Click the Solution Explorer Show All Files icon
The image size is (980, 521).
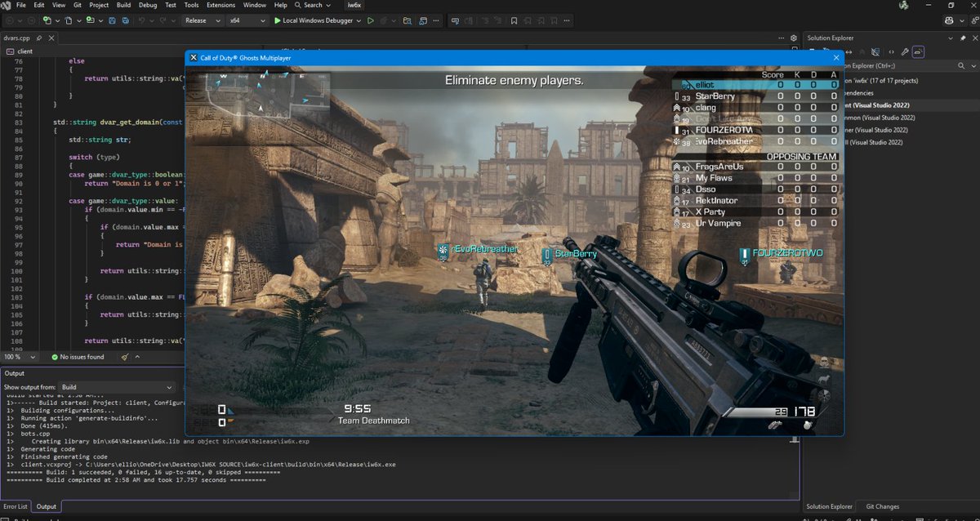[875, 51]
